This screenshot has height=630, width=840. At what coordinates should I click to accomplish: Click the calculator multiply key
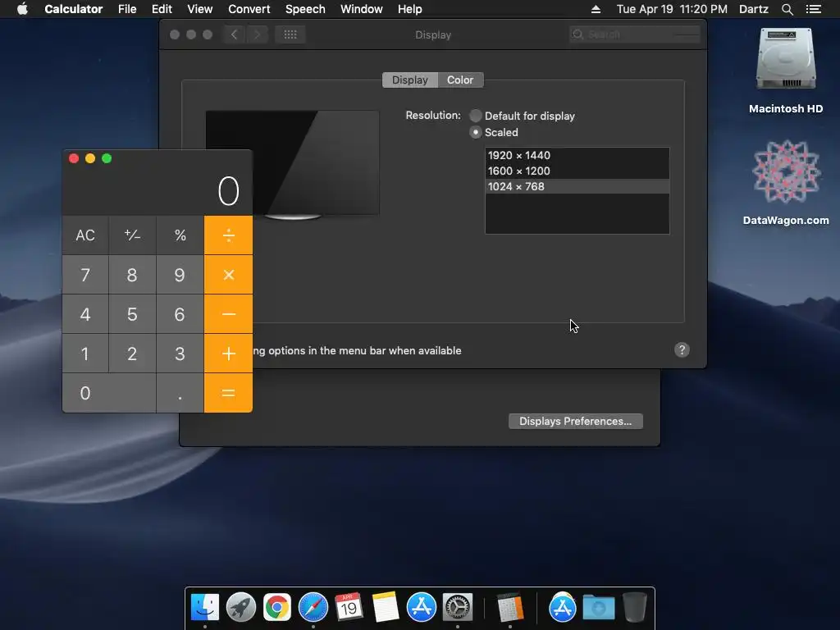coord(228,274)
